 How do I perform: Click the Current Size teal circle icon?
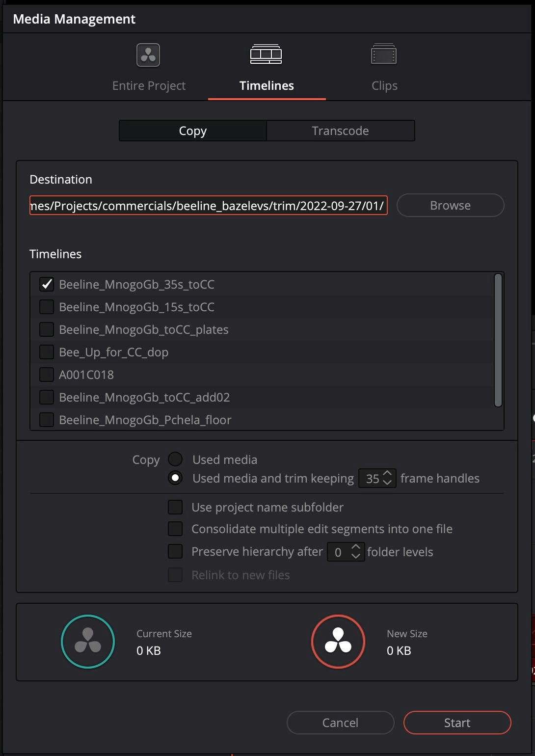[x=88, y=642]
